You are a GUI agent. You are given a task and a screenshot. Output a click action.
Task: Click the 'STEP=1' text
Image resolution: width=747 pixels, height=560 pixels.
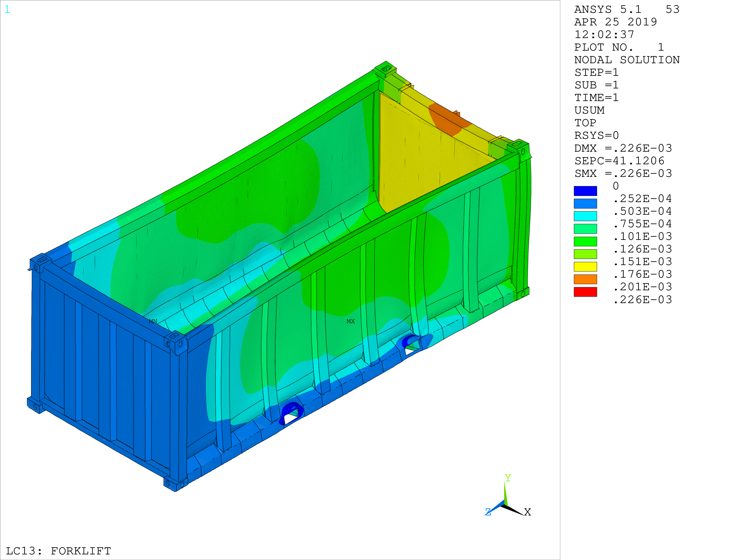click(597, 72)
